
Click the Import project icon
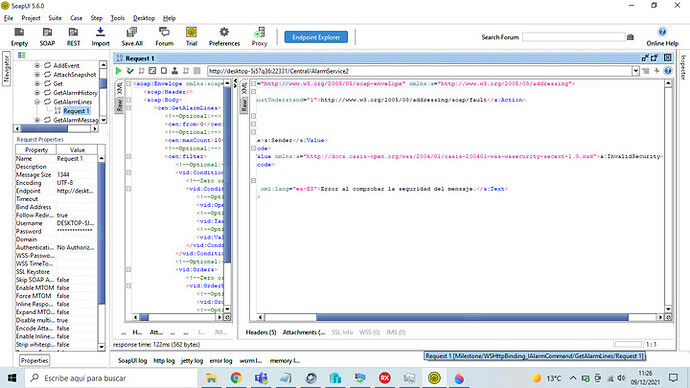100,37
